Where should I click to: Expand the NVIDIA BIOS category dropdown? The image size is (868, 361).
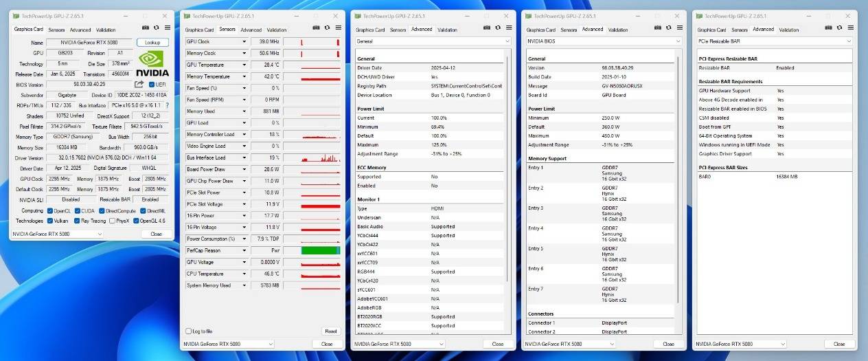[677, 41]
